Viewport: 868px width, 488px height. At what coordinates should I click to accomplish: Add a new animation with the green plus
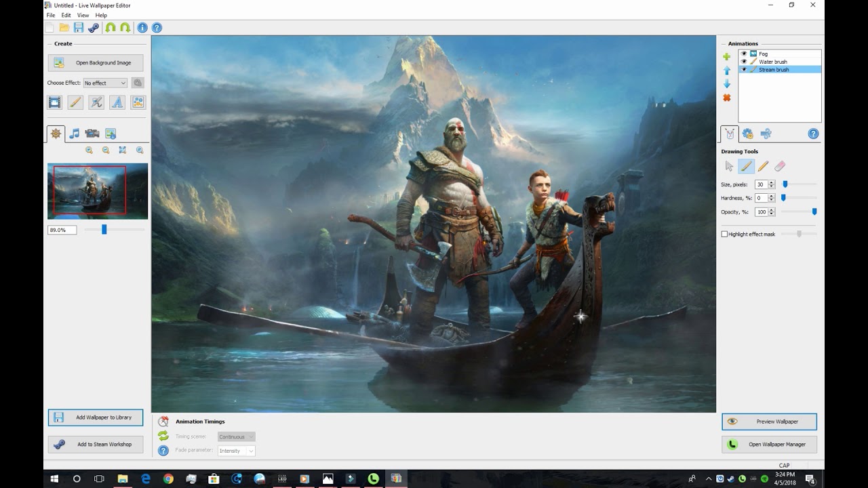point(727,57)
